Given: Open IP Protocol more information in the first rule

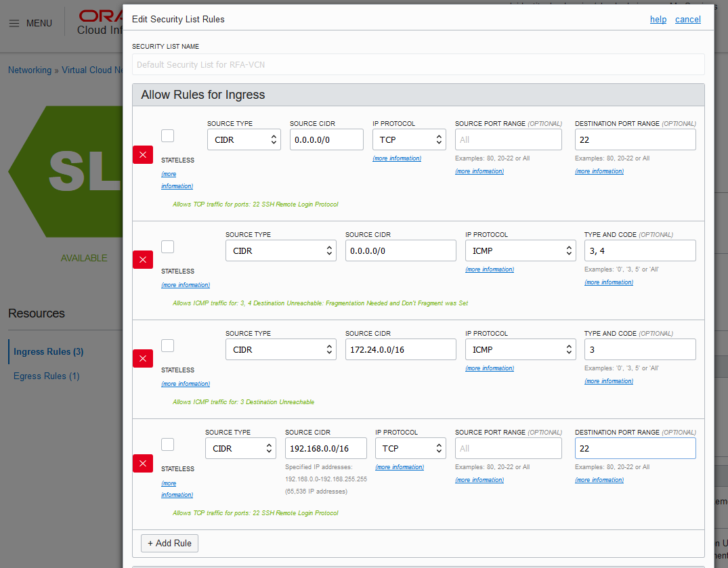Looking at the screenshot, I should (x=396, y=158).
